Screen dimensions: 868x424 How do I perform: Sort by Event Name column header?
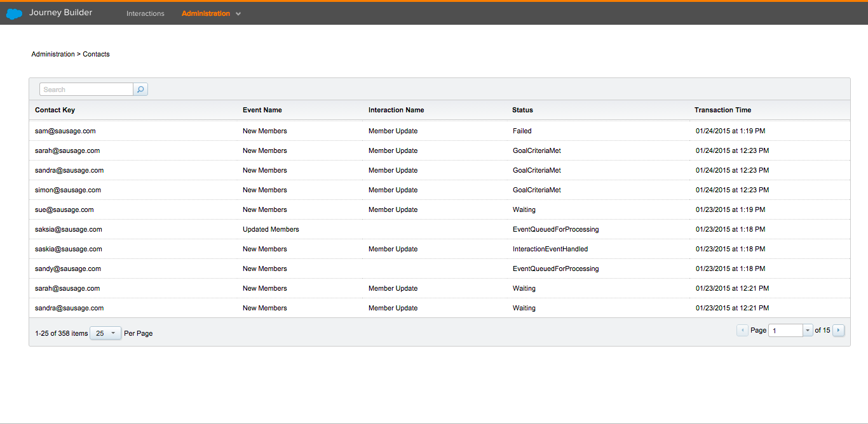[x=262, y=110]
